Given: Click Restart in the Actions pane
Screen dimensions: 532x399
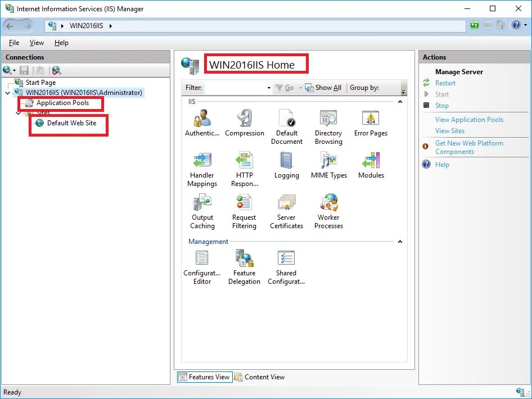Looking at the screenshot, I should coord(445,83).
